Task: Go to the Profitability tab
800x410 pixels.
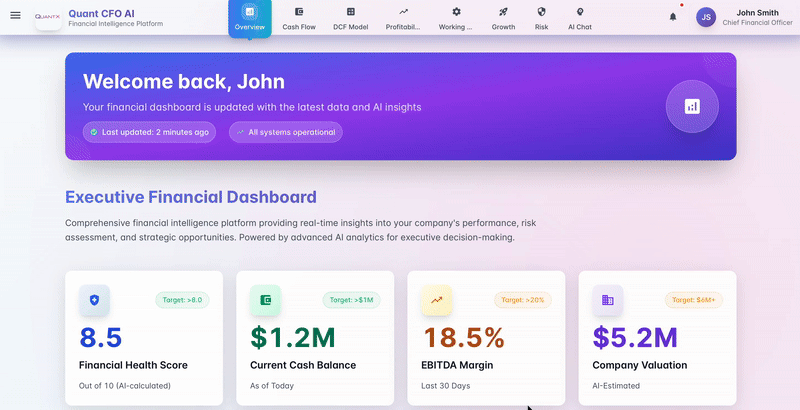Action: pos(403,18)
